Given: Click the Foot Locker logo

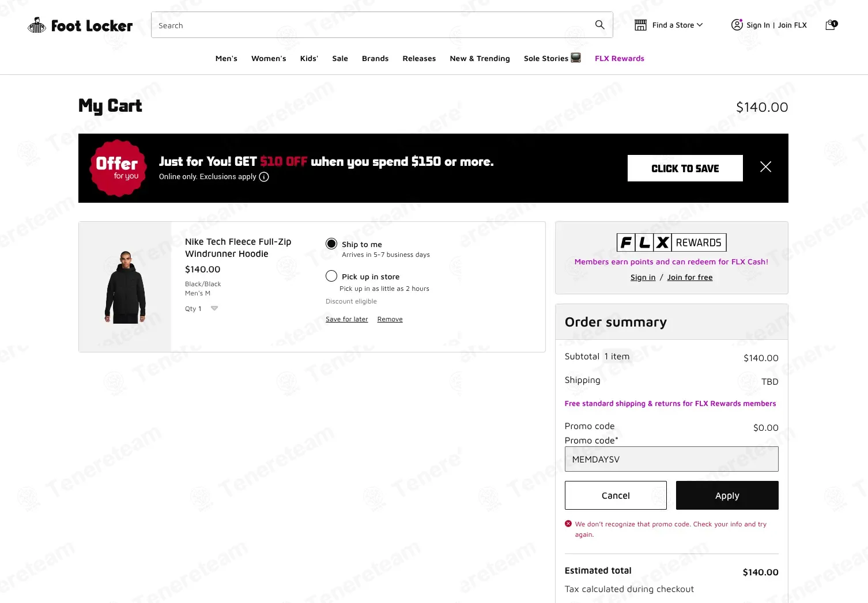Looking at the screenshot, I should (80, 25).
